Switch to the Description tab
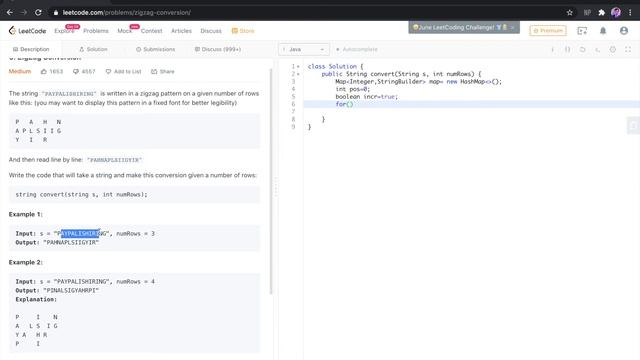The image size is (640, 360). 31,49
